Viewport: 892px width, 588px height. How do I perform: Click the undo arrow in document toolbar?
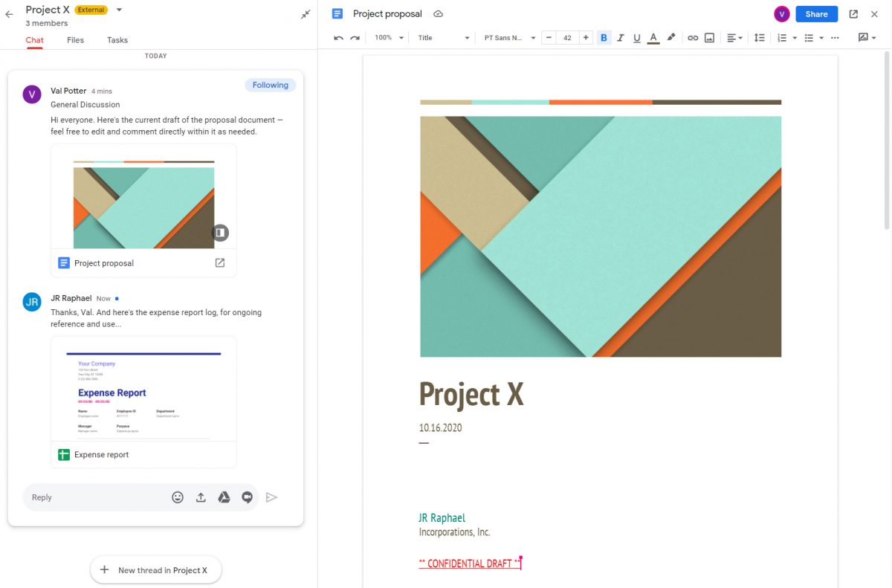point(338,38)
